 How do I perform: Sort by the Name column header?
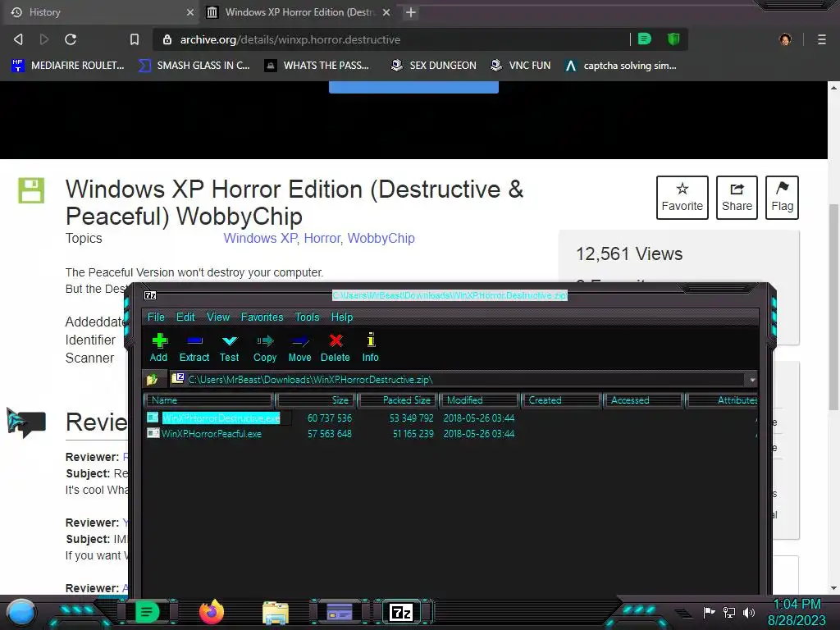click(x=209, y=400)
